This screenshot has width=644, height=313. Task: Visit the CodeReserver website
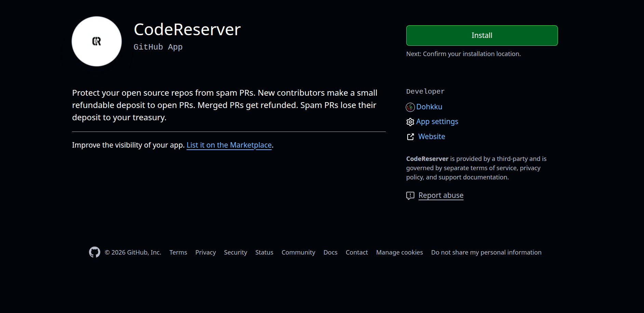click(431, 136)
